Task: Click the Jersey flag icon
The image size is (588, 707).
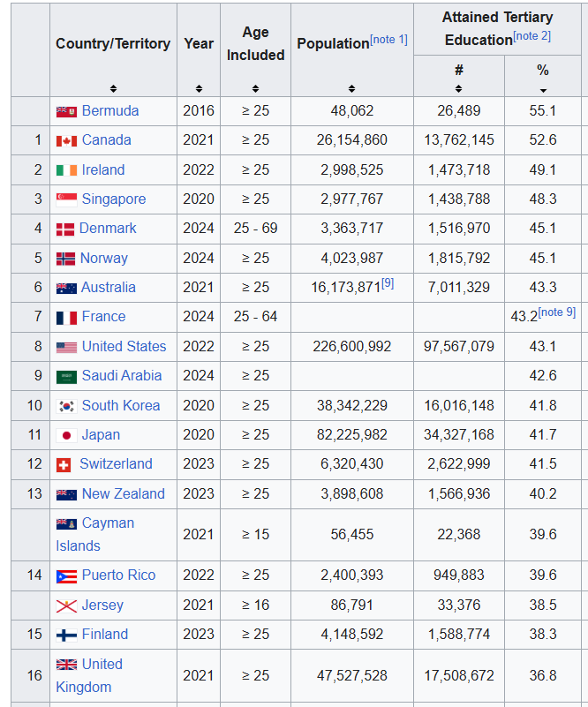Action: 66,605
